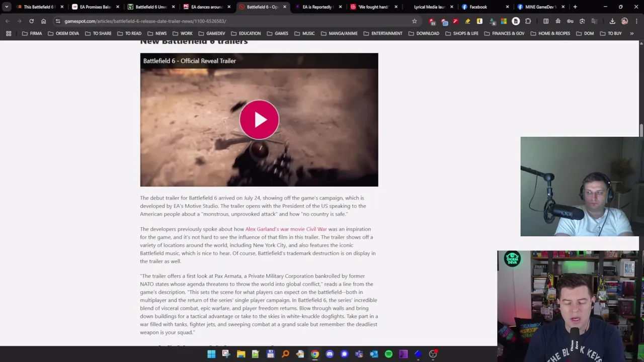Open the WORK bookmarks folder

pyautogui.click(x=182, y=33)
